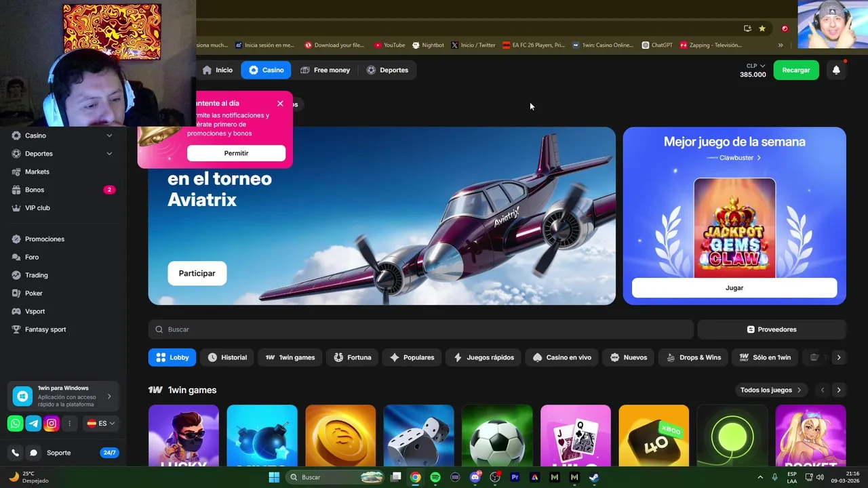Click the Fantasy sport trophy icon
This screenshot has width=868, height=488.
click(17, 329)
